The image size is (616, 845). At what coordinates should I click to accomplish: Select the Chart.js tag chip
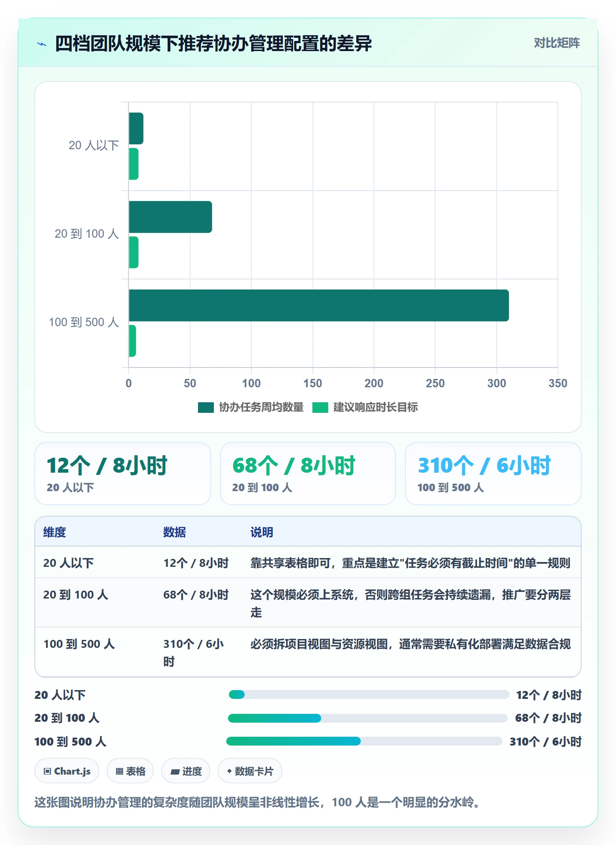tap(67, 771)
